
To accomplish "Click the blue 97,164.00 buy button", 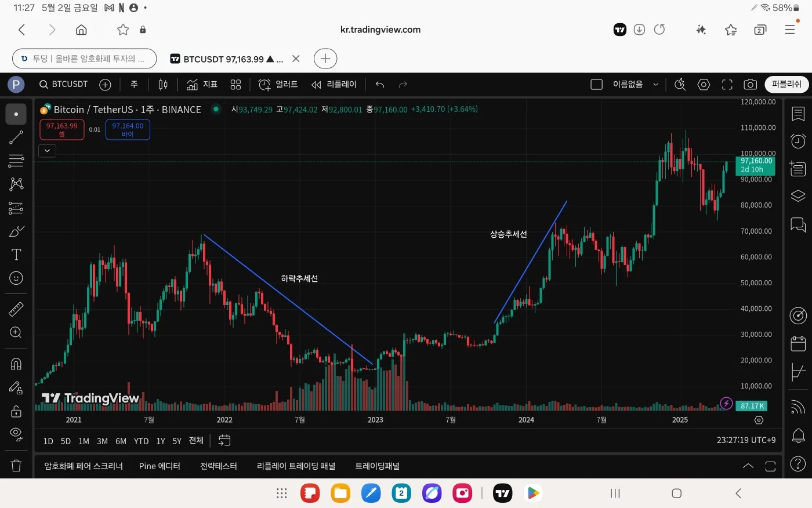I will pyautogui.click(x=128, y=129).
